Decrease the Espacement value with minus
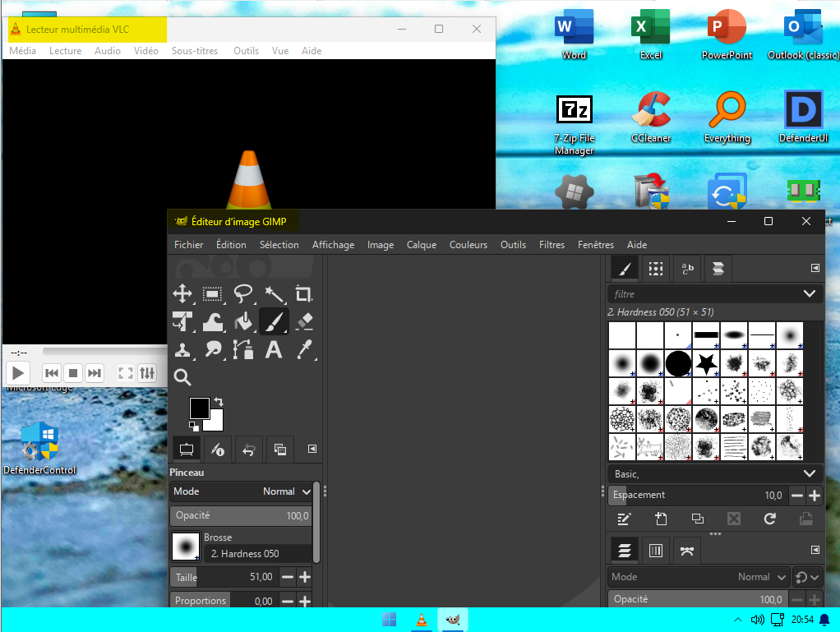The height and width of the screenshot is (632, 840). [x=797, y=496]
